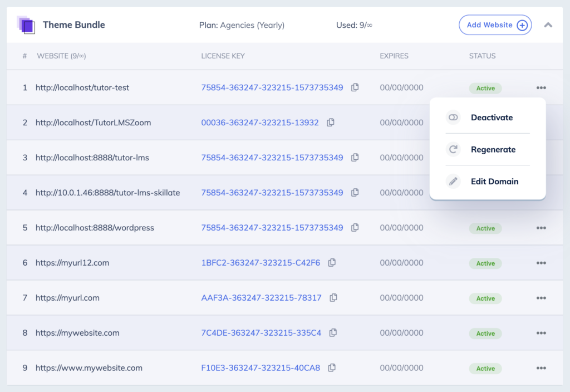The height and width of the screenshot is (392, 570).
Task: Click website http://localhost/TutorLMSZoom
Action: click(93, 122)
